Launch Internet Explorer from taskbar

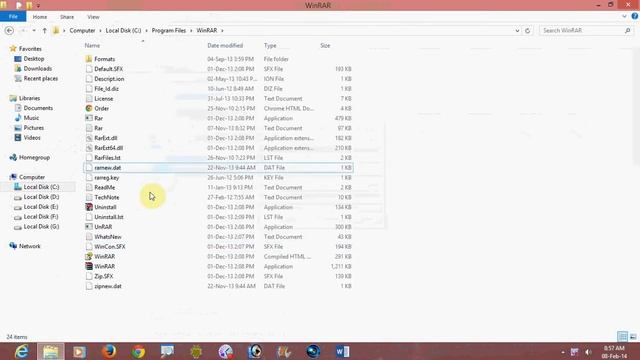tap(21, 351)
